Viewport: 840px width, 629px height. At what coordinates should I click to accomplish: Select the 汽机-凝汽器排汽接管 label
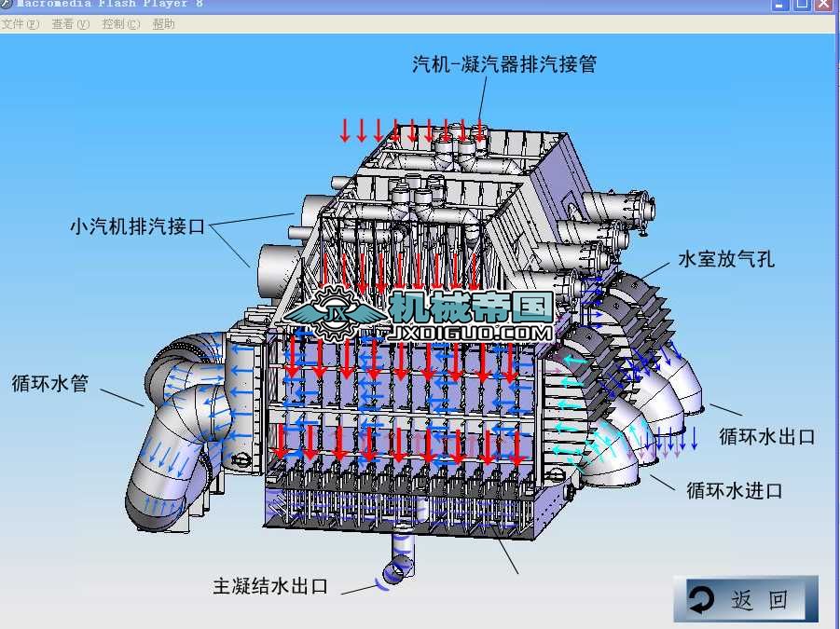click(x=503, y=64)
